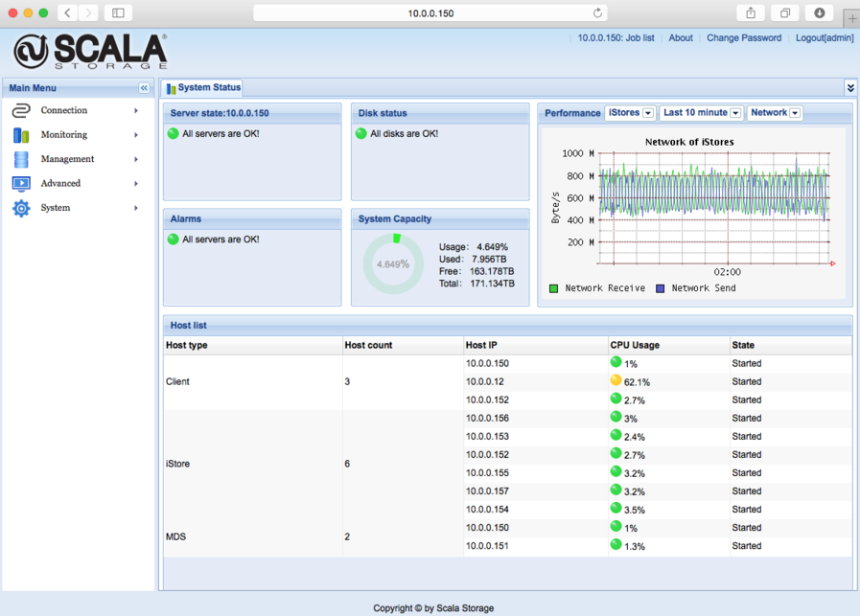The image size is (860, 616).
Task: Click the System Capacity usage donut chart
Action: pyautogui.click(x=392, y=263)
